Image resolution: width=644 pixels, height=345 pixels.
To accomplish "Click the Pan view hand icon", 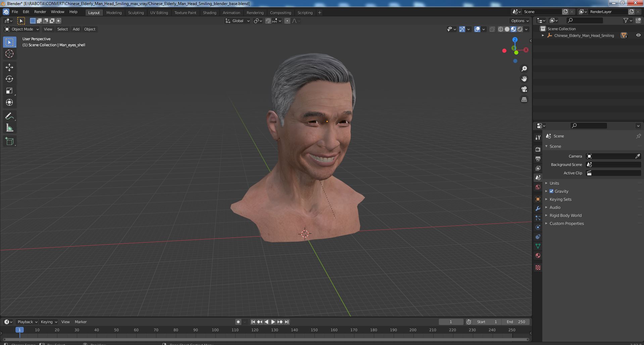I will pyautogui.click(x=524, y=79).
